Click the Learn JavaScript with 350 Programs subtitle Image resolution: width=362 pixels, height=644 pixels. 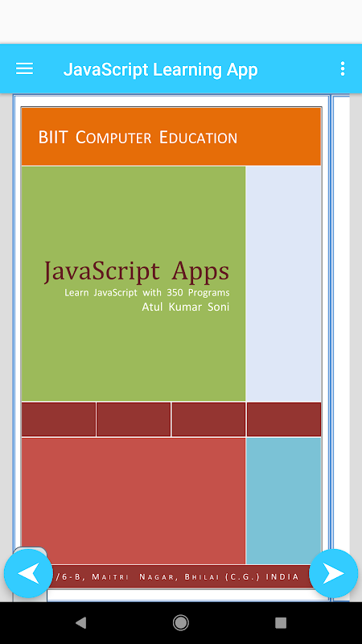tap(147, 293)
